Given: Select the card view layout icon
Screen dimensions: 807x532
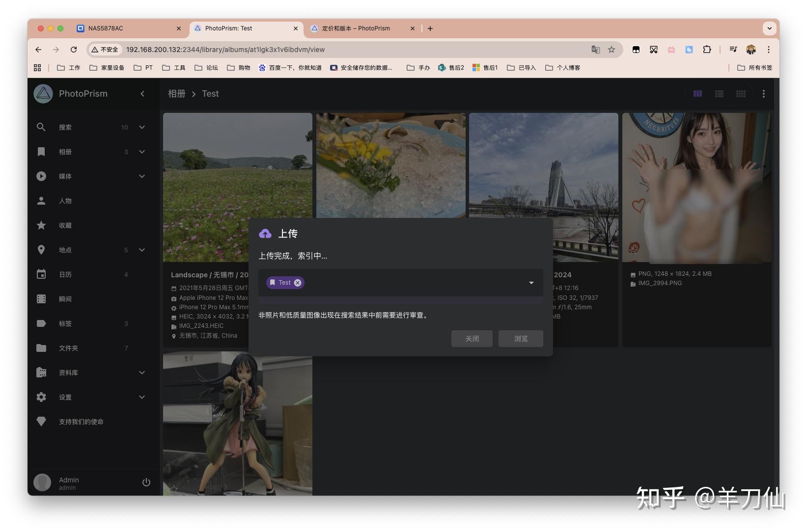Looking at the screenshot, I should click(x=697, y=93).
